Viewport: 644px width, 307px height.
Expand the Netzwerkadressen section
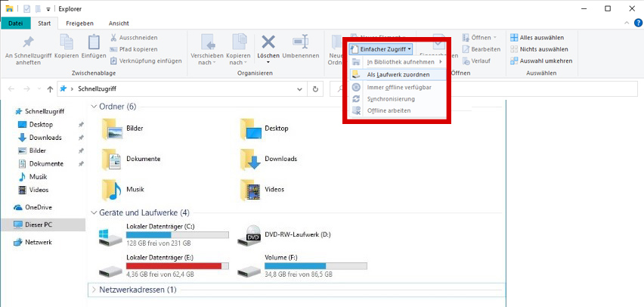click(x=94, y=290)
